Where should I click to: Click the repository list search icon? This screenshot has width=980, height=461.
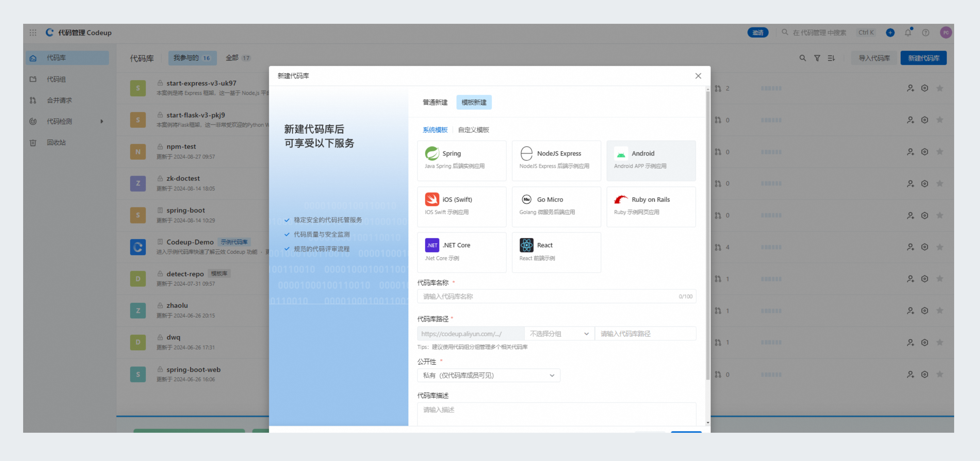(x=803, y=58)
